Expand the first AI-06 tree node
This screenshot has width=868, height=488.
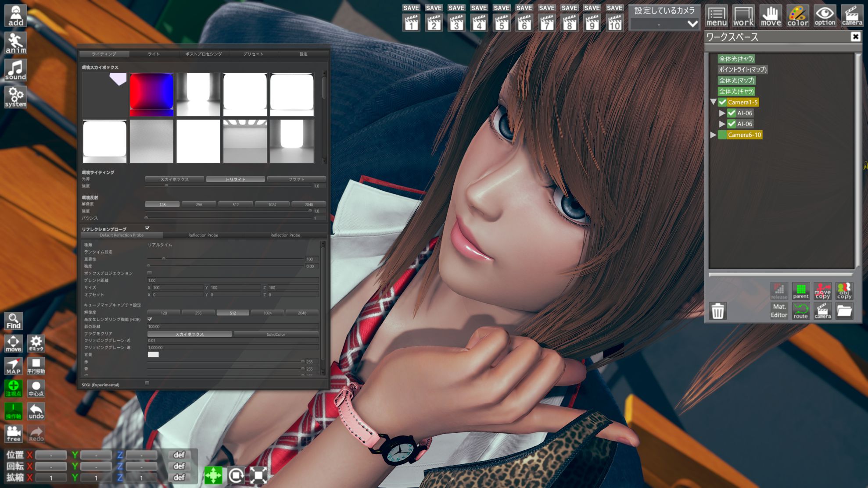tap(722, 113)
